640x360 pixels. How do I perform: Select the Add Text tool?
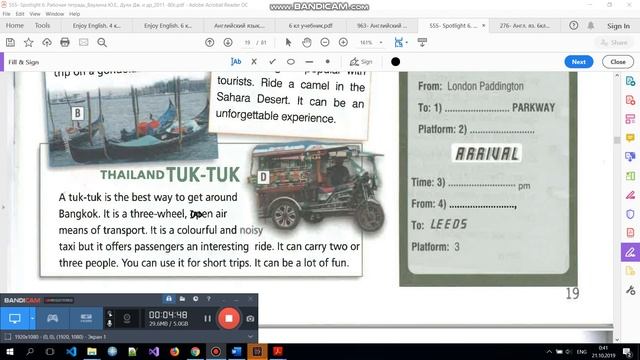[236, 62]
